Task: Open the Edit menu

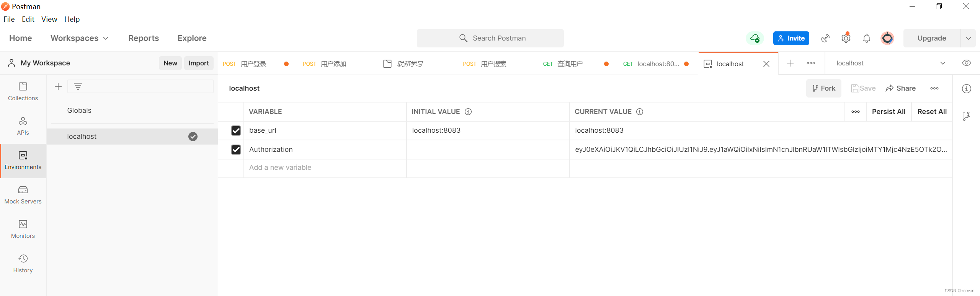Action: coord(28,19)
